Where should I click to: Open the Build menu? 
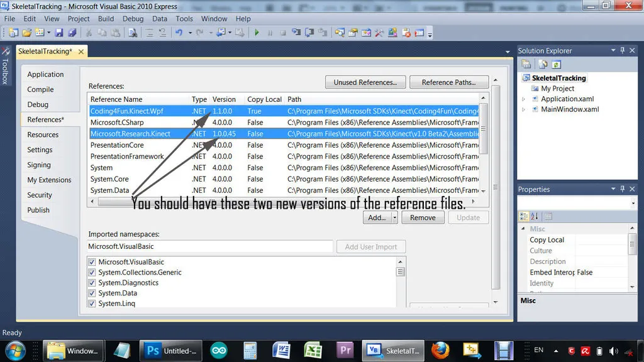click(x=106, y=19)
